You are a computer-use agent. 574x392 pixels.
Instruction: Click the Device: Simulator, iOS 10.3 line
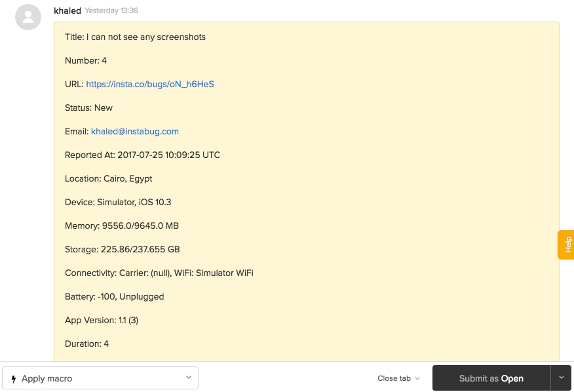pos(118,202)
